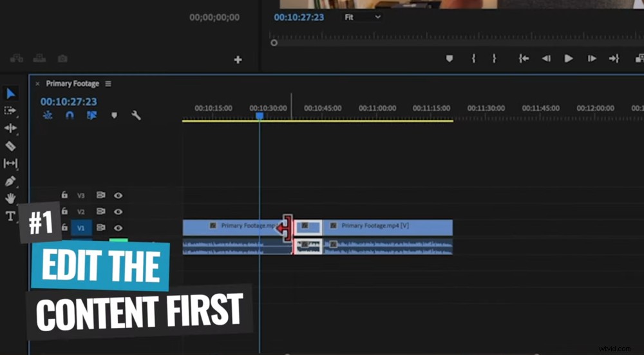This screenshot has width=644, height=355.
Task: Mark Out point in program monitor
Action: click(494, 59)
